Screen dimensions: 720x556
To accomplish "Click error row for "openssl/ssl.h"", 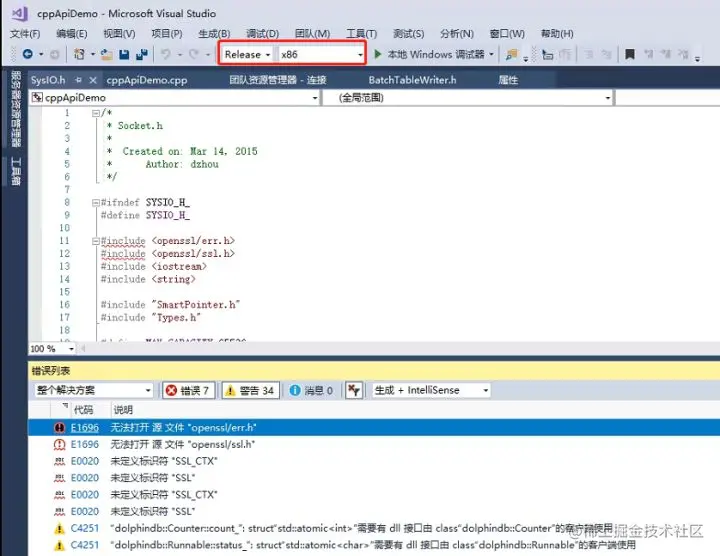I will [x=374, y=444].
